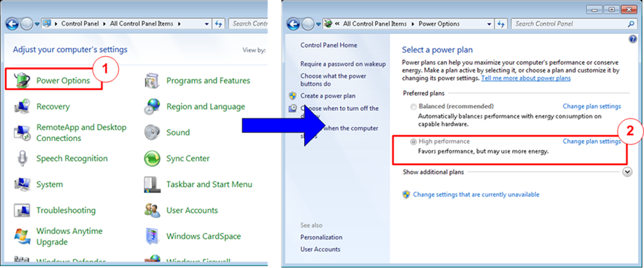The height and width of the screenshot is (268, 644).
Task: Open the System icon
Action: tap(21, 184)
